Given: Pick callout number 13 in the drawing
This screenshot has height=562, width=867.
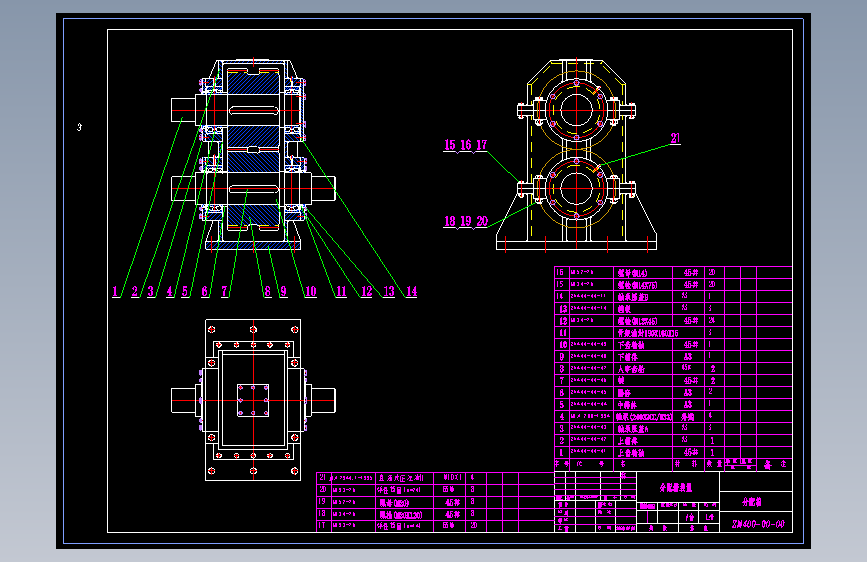Looking at the screenshot, I should pos(389,291).
